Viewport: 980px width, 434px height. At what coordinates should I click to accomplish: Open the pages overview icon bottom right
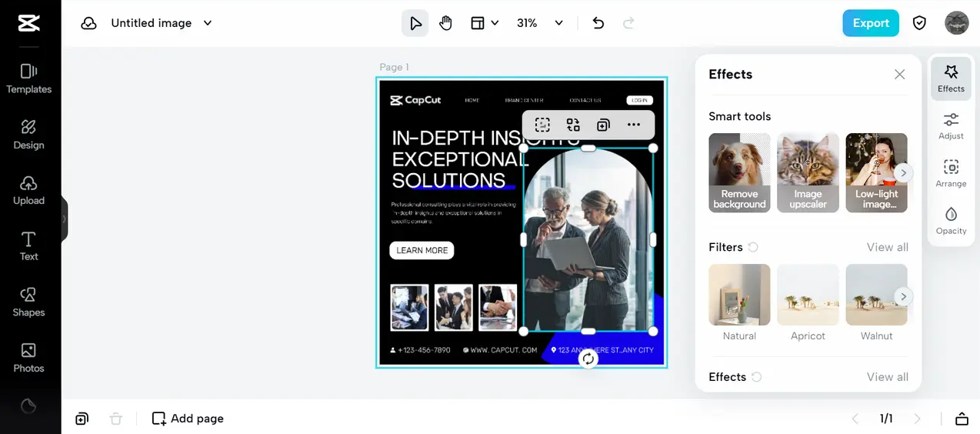[962, 419]
